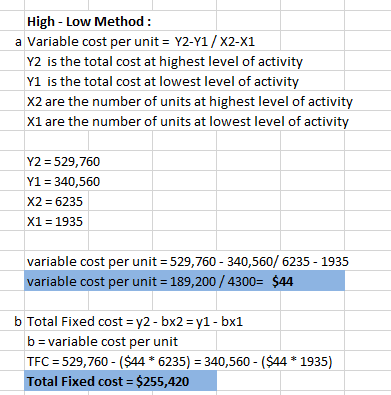Select the 'X2 are the number of units at highest level' cell
Screen dimensions: 391x395
pos(190,102)
